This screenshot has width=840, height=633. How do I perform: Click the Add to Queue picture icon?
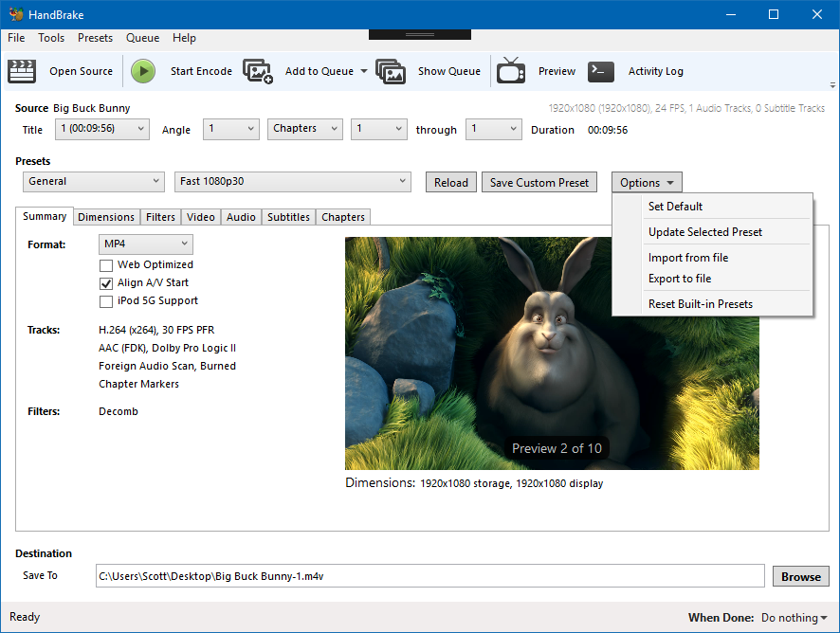[258, 71]
